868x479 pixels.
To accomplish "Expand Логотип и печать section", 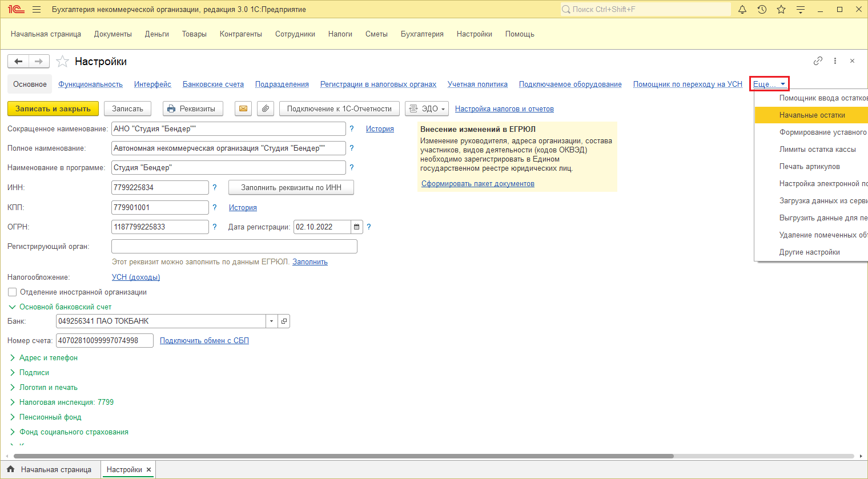I will 43,387.
